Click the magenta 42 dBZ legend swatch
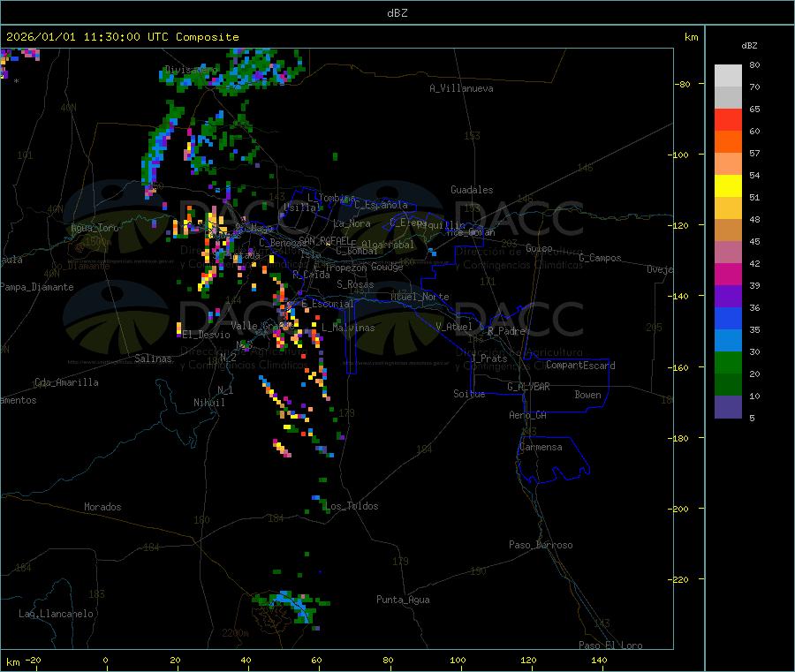The height and width of the screenshot is (672, 795). [728, 274]
